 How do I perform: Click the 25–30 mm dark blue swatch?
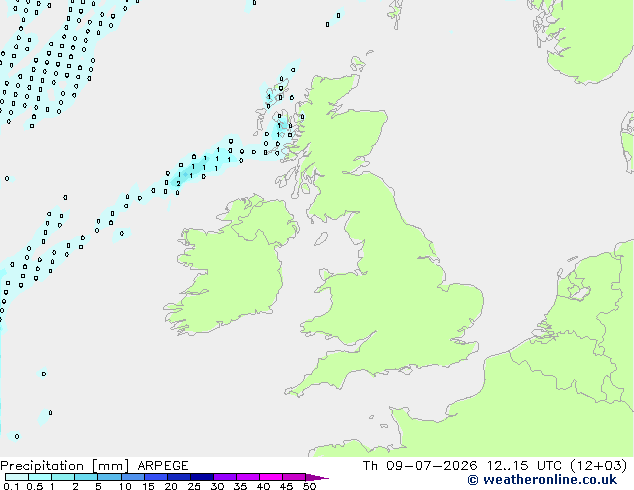click(201, 477)
